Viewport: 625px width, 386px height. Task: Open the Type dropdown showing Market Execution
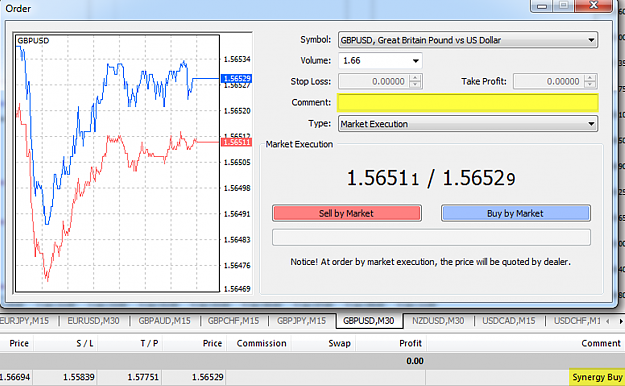[x=468, y=124]
